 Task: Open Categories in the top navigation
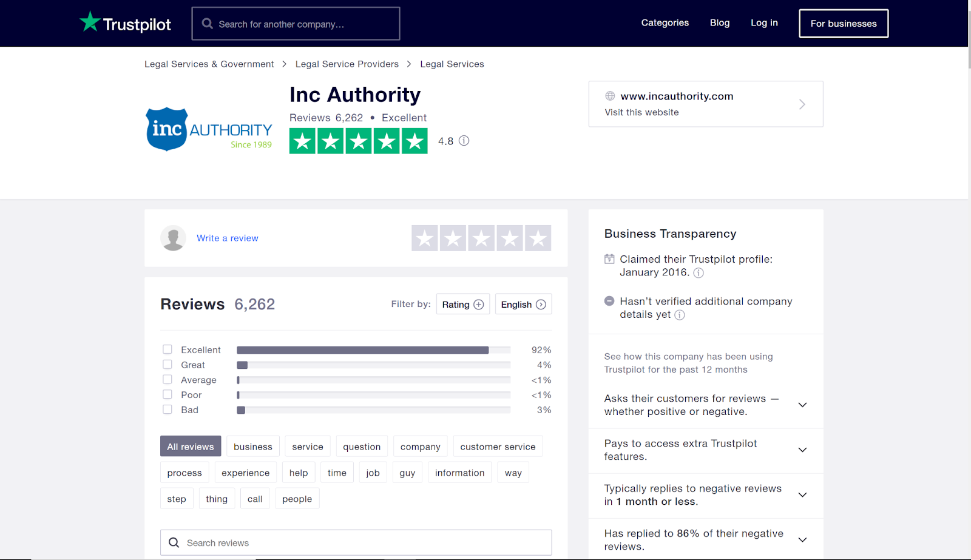click(x=665, y=23)
